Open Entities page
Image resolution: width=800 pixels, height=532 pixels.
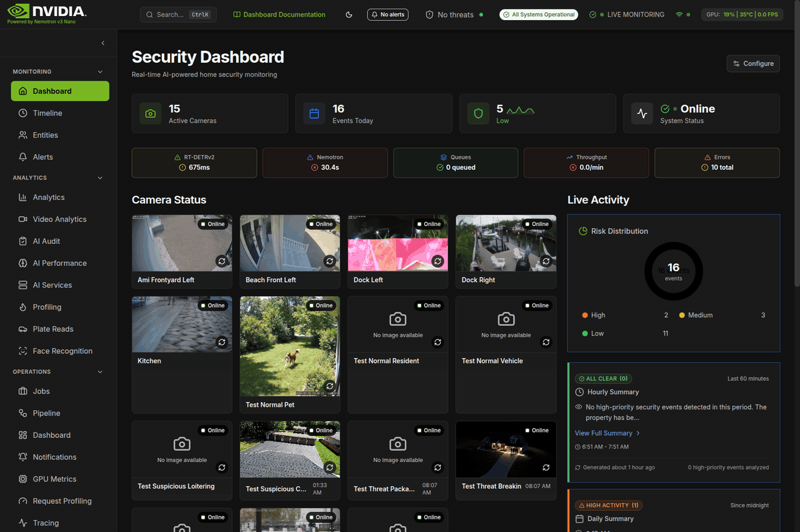coord(60,135)
